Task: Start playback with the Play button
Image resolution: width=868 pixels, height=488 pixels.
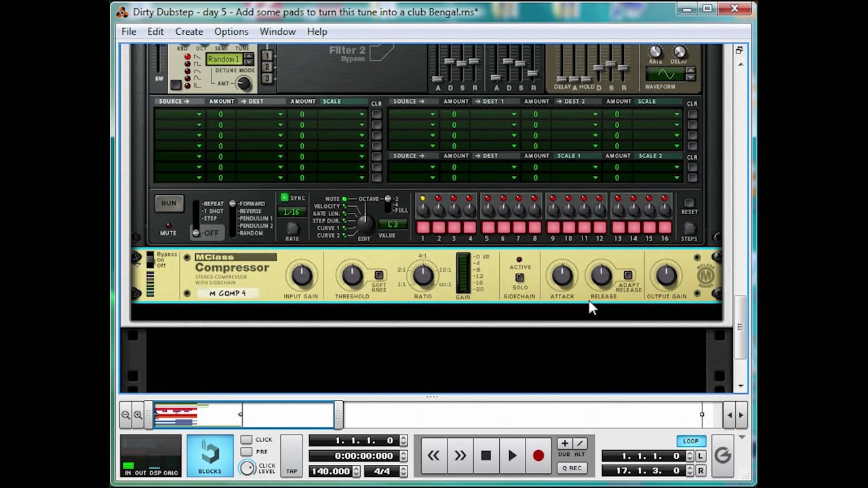Action: [512, 456]
